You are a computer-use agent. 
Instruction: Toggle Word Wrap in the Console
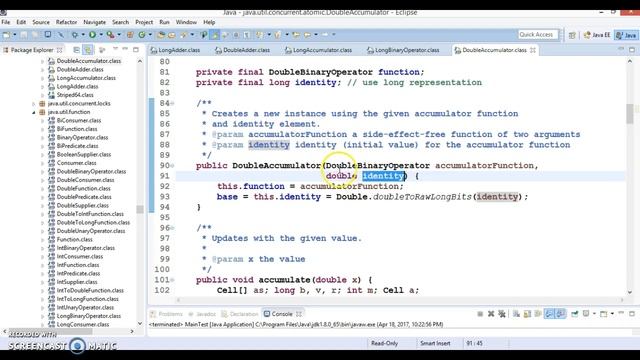[538, 314]
